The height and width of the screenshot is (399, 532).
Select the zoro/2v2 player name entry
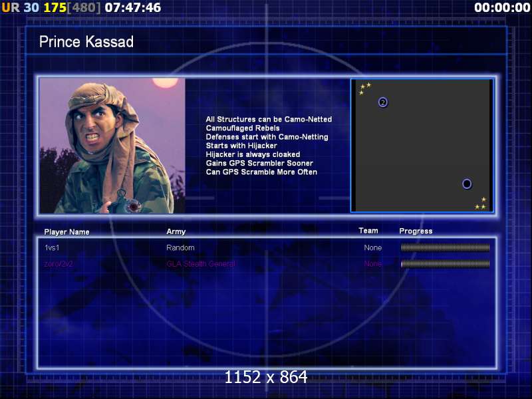(59, 264)
